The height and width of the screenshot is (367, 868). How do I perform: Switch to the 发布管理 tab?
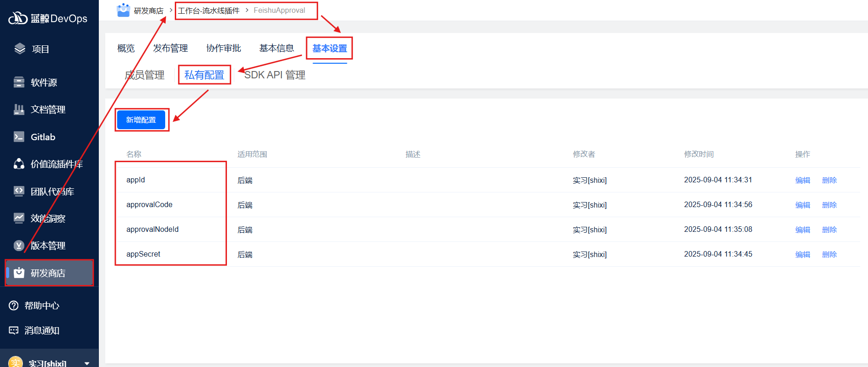coord(170,49)
